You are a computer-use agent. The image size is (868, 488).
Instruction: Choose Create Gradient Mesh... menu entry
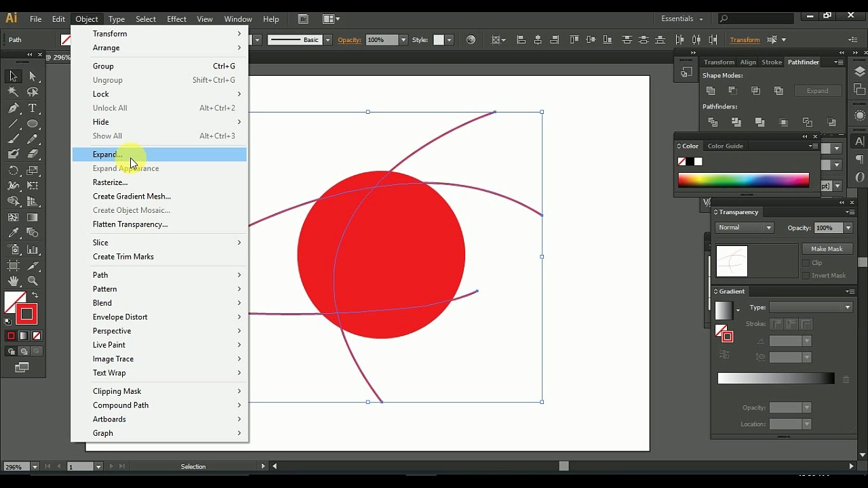(159, 197)
